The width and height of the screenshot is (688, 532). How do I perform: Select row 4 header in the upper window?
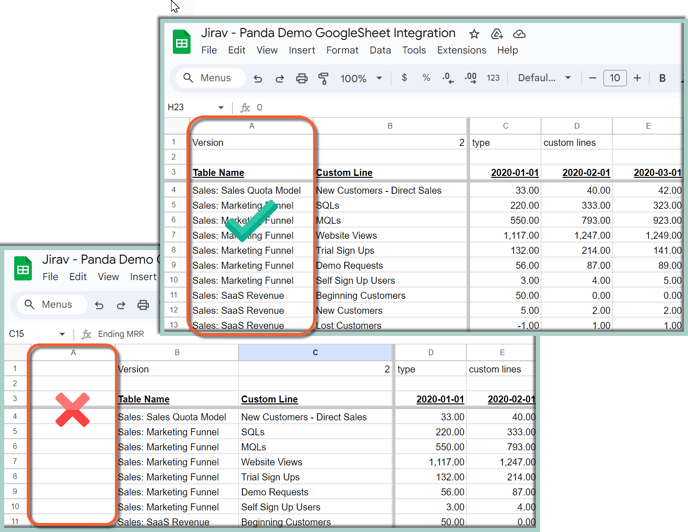point(174,190)
